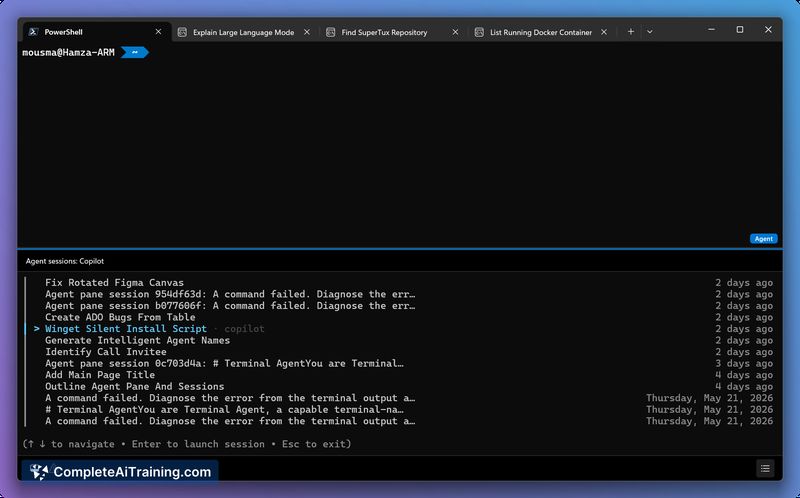Add a new terminal tab
The width and height of the screenshot is (800, 498).
click(x=631, y=32)
